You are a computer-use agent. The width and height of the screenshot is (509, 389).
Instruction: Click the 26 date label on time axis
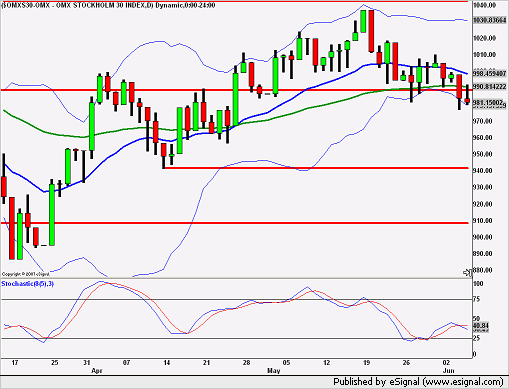click(406, 363)
